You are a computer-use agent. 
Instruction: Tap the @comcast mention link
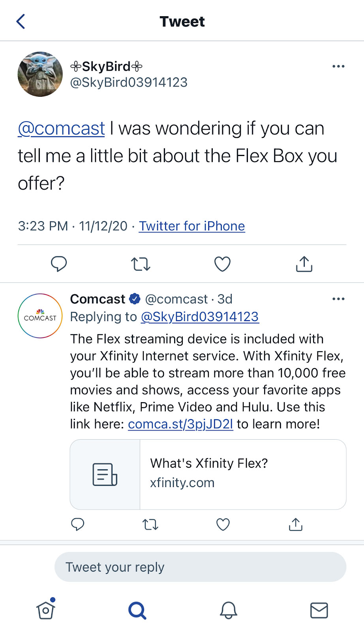[61, 128]
